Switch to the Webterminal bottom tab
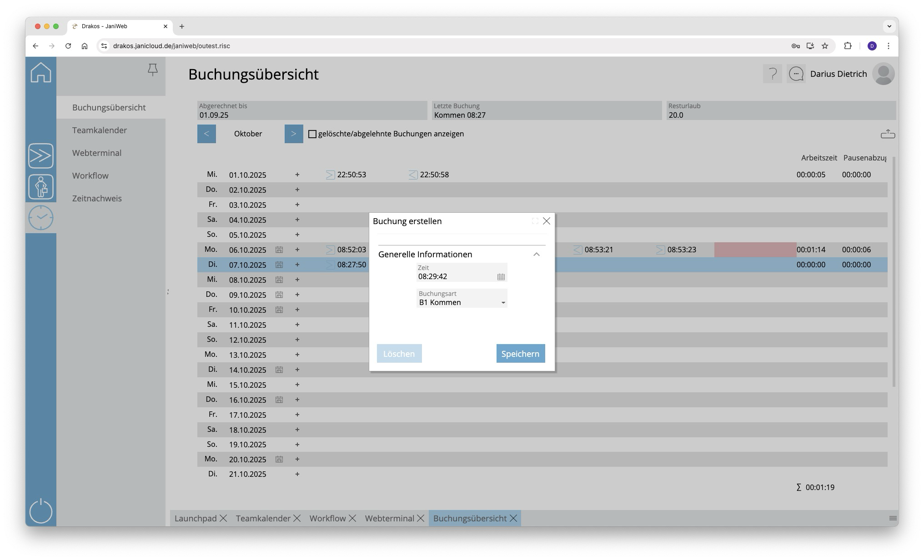924x560 pixels. [389, 518]
